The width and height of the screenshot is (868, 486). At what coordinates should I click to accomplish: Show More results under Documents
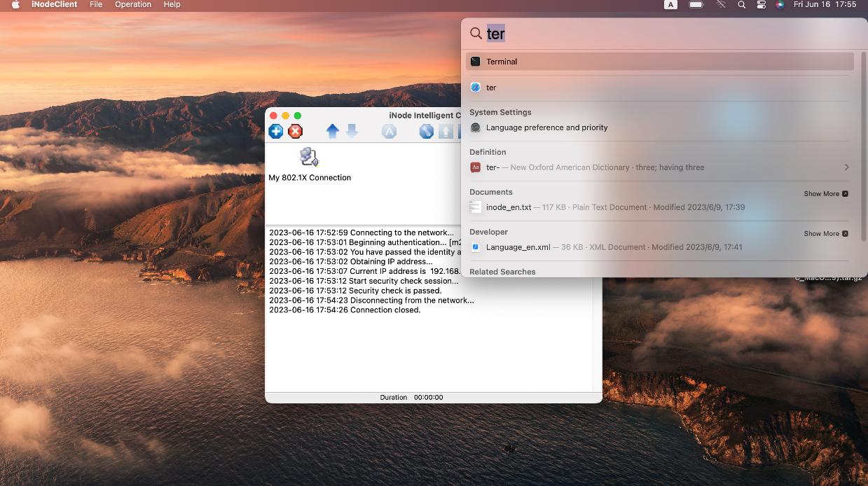click(826, 194)
